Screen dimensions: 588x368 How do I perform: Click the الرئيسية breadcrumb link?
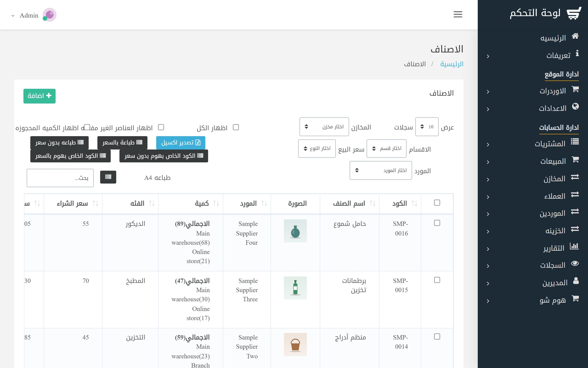pyautogui.click(x=452, y=64)
